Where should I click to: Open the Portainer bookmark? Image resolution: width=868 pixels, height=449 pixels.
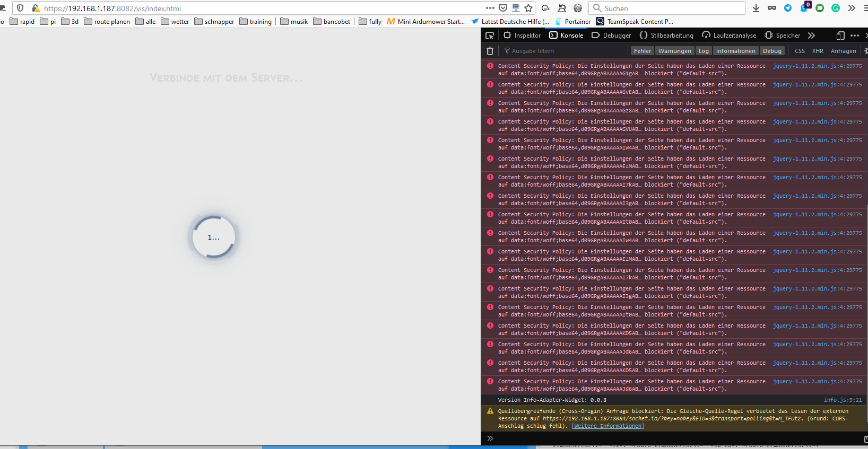(572, 22)
